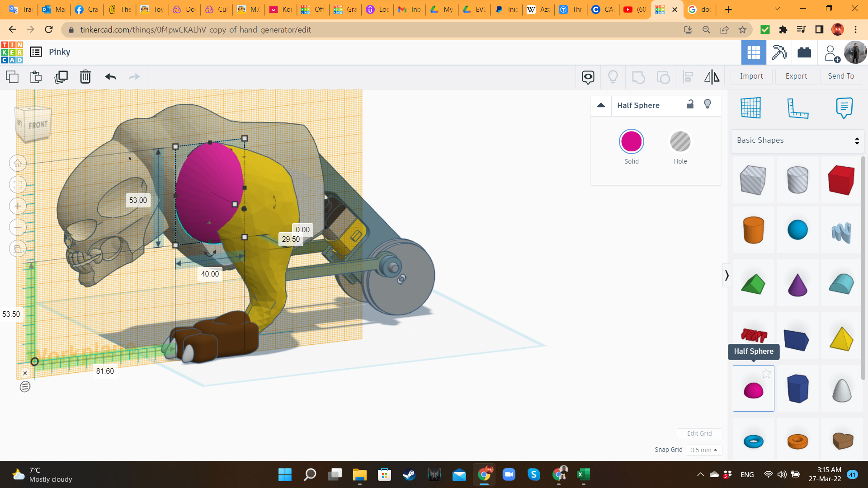Click the Mirror tool icon
This screenshot has width=868, height=488.
[712, 77]
